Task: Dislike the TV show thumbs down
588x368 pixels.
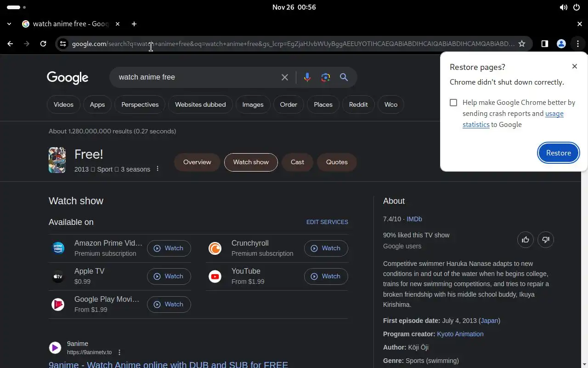Action: tap(546, 240)
